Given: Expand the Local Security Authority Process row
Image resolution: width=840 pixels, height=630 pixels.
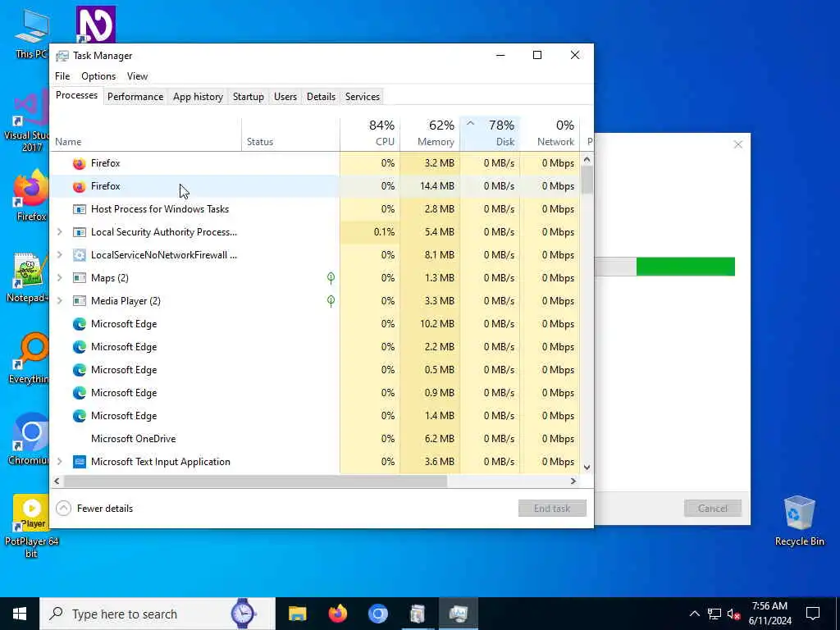Looking at the screenshot, I should coord(59,232).
